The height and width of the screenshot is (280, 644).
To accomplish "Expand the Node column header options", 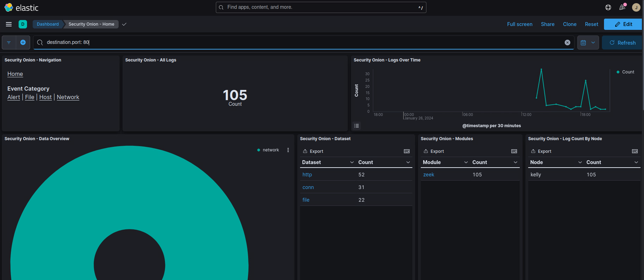I will pyautogui.click(x=580, y=162).
